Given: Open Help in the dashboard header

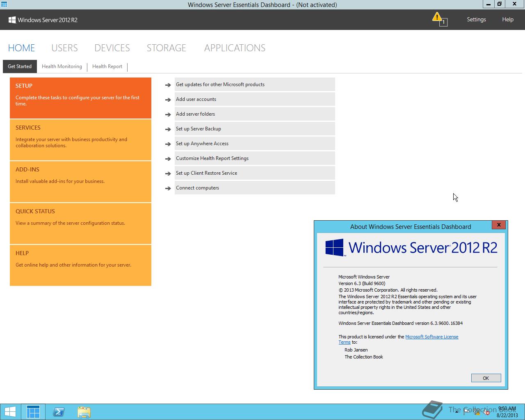Looking at the screenshot, I should coord(508,19).
